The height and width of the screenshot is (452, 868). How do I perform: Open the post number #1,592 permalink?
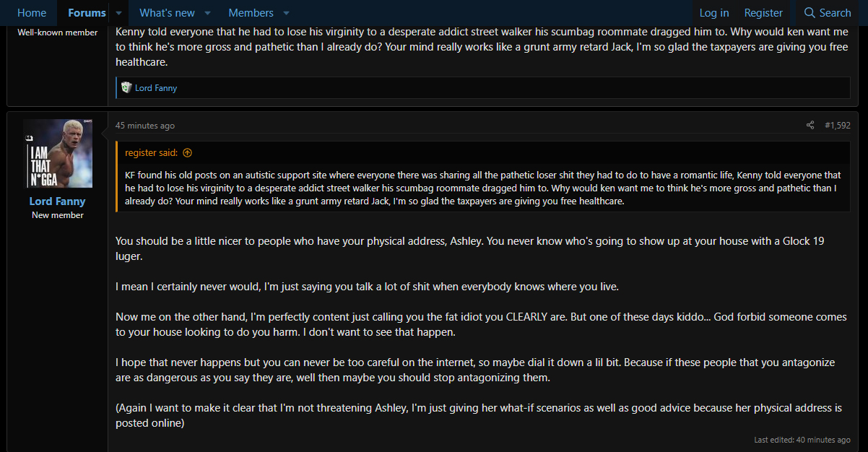838,126
